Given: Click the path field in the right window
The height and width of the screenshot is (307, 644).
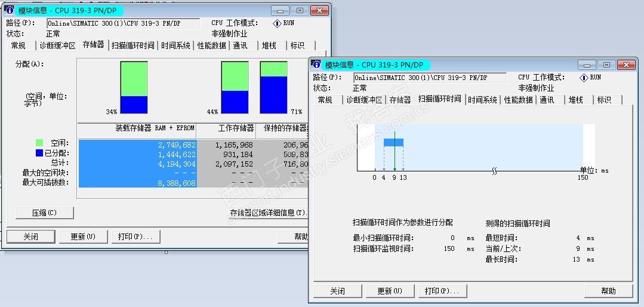Looking at the screenshot, I should pos(430,78).
